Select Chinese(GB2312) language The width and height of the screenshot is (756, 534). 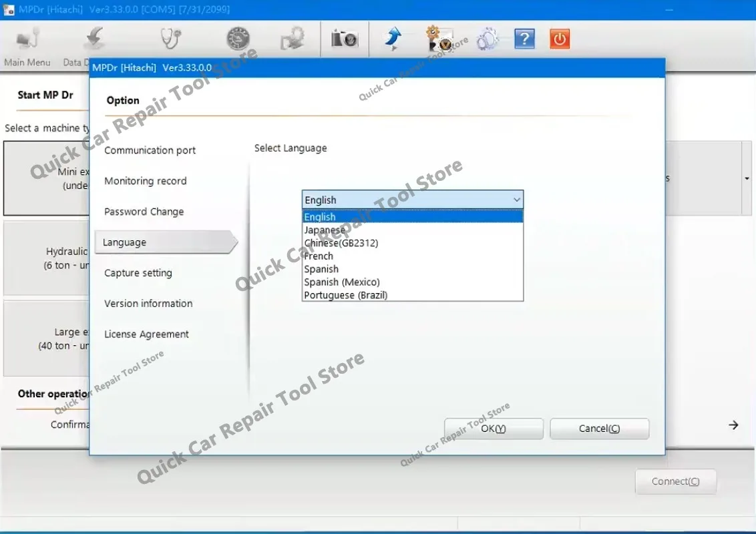click(x=413, y=243)
